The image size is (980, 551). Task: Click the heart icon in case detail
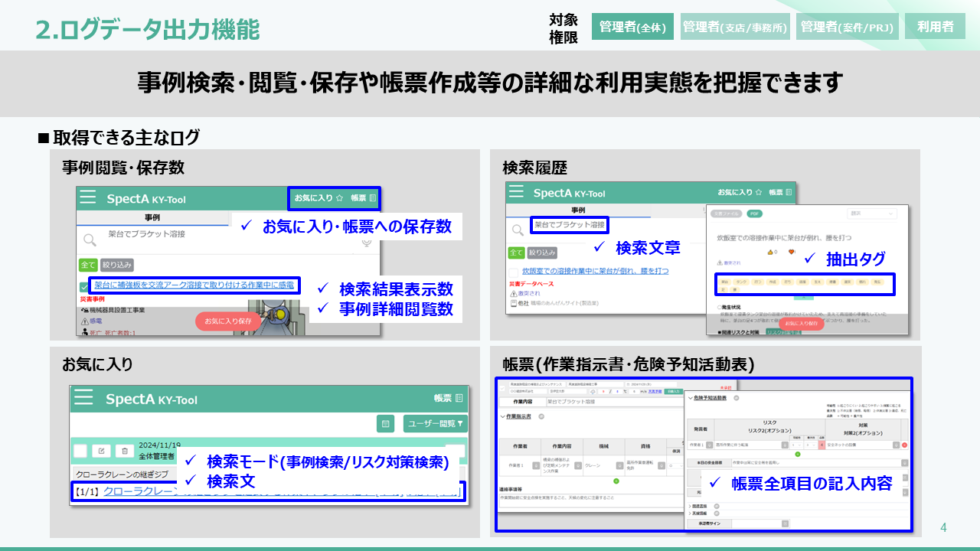(792, 252)
